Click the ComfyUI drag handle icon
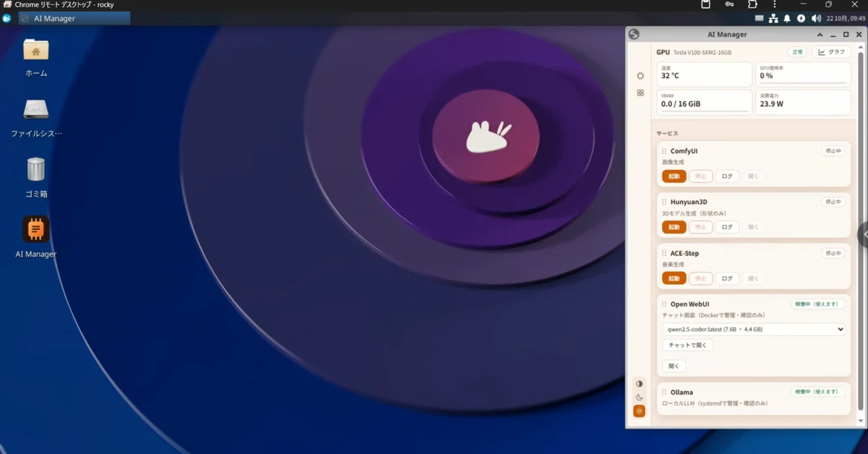This screenshot has height=454, width=868. point(664,151)
